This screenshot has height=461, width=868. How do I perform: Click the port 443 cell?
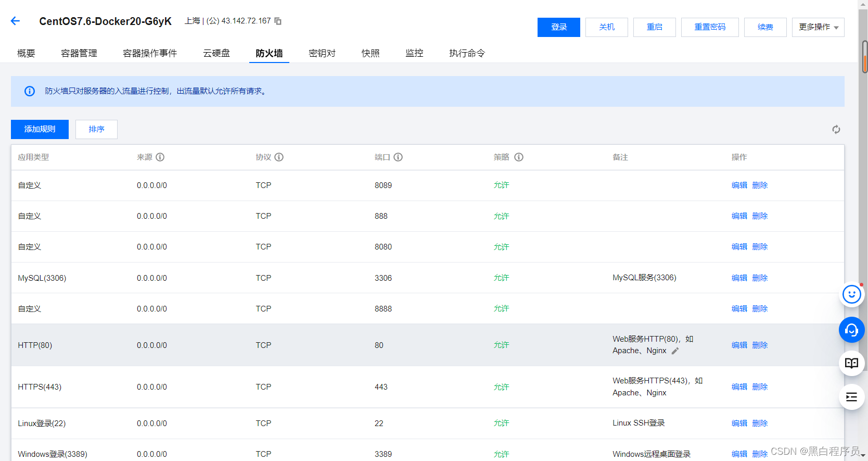(381, 387)
